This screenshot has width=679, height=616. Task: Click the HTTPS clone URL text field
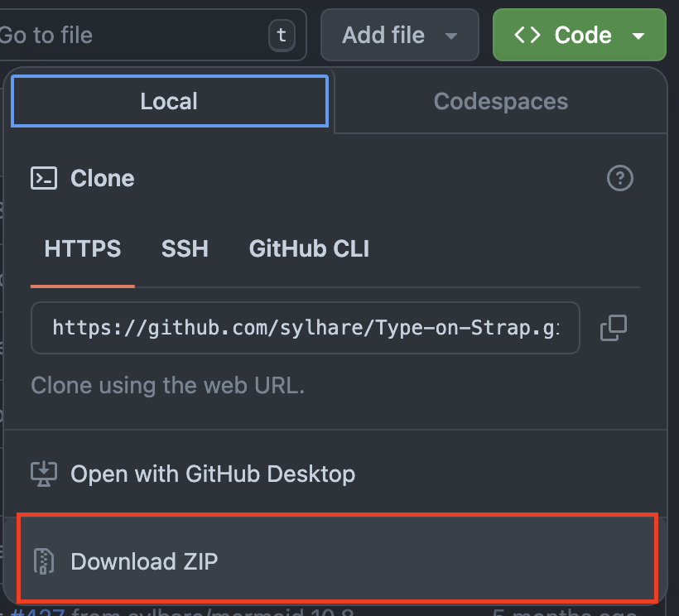click(x=305, y=328)
